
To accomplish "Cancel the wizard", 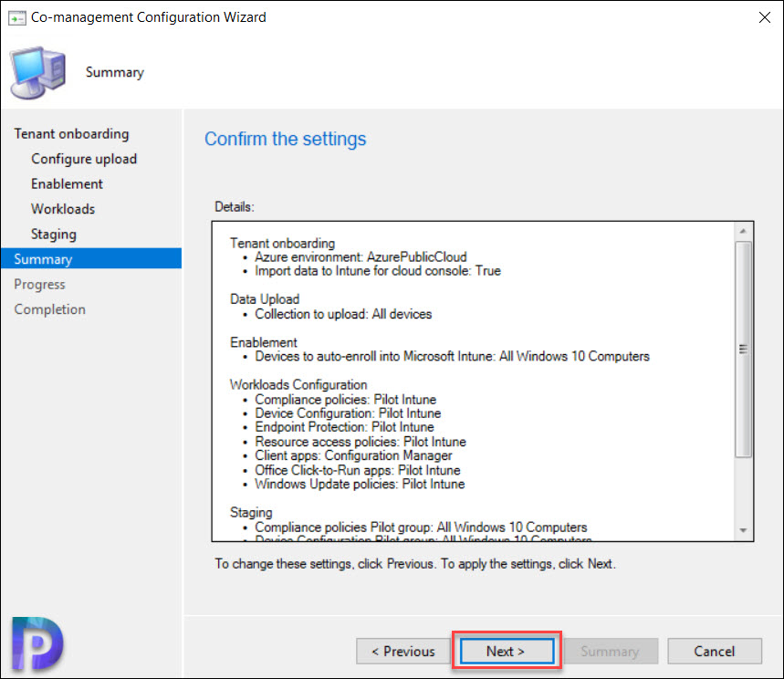I will point(715,651).
